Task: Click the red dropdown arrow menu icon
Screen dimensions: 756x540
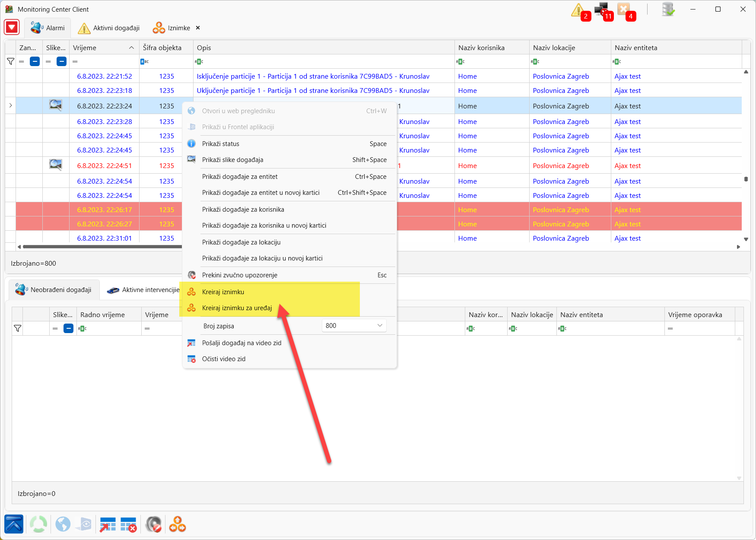Action: tap(12, 27)
